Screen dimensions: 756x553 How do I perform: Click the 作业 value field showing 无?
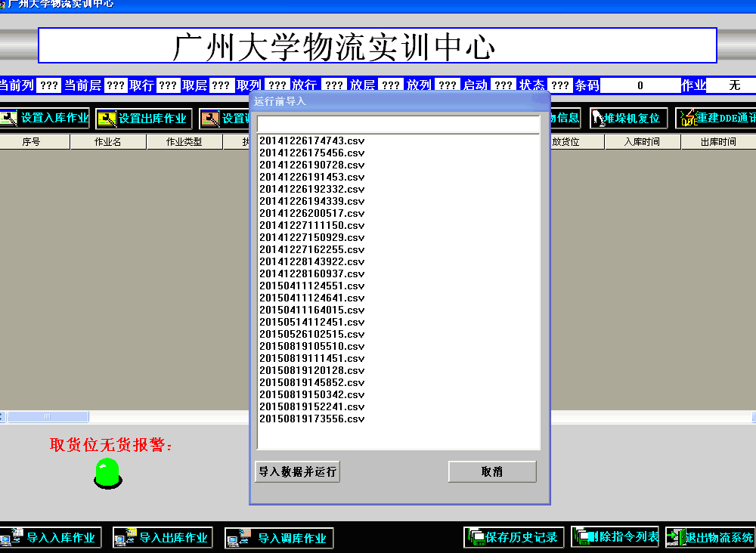click(731, 85)
